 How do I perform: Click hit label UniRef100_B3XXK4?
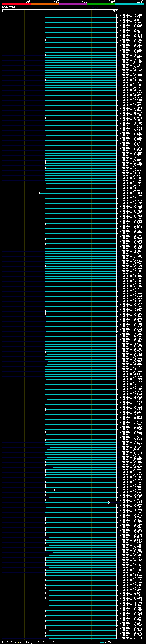coord(131,211)
